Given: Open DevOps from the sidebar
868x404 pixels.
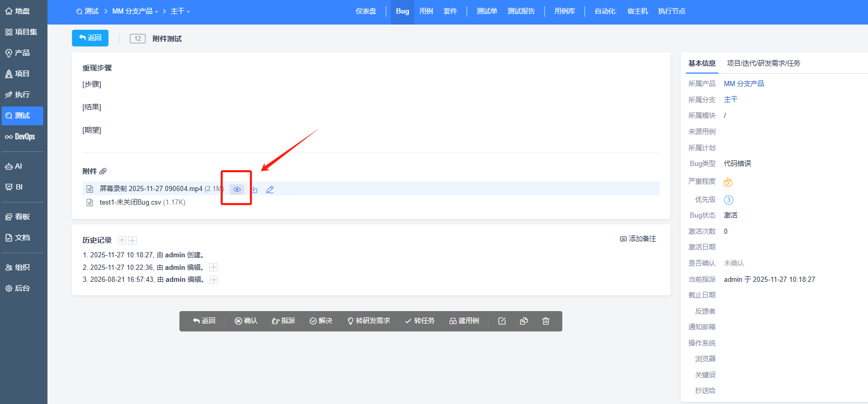Looking at the screenshot, I should 20,137.
